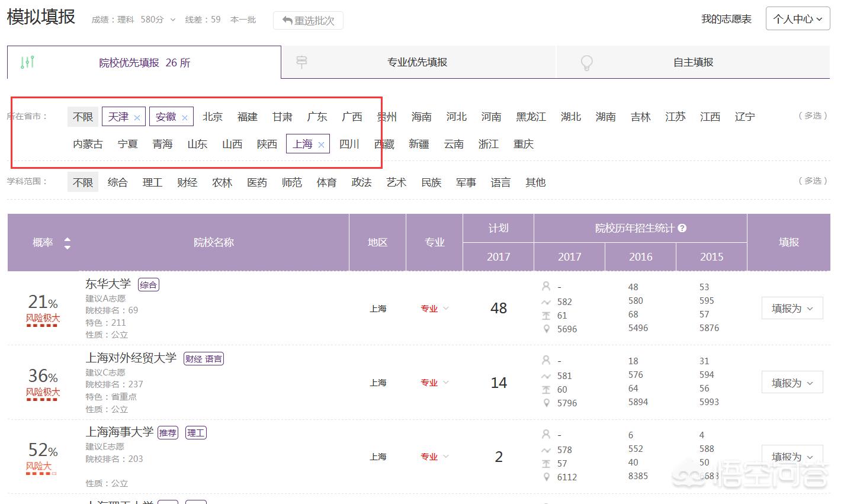Click the signpost icon on 专业优先填报 tab
Viewport: 844px width, 504px height.
coord(301,62)
